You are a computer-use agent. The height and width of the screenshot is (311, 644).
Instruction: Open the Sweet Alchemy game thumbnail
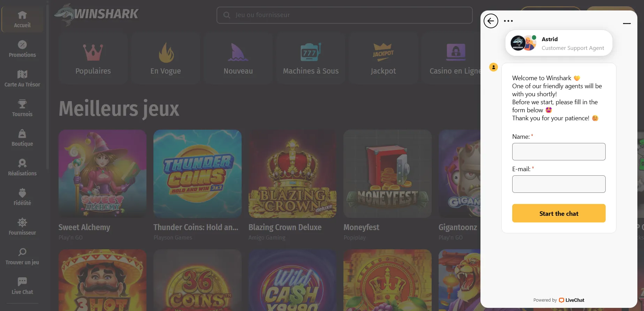[x=103, y=174]
